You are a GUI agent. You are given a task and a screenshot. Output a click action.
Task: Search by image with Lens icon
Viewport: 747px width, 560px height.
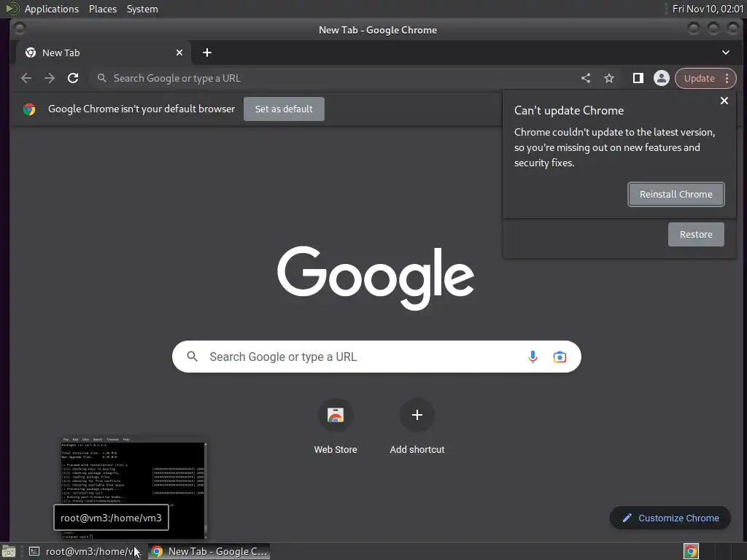tap(560, 357)
